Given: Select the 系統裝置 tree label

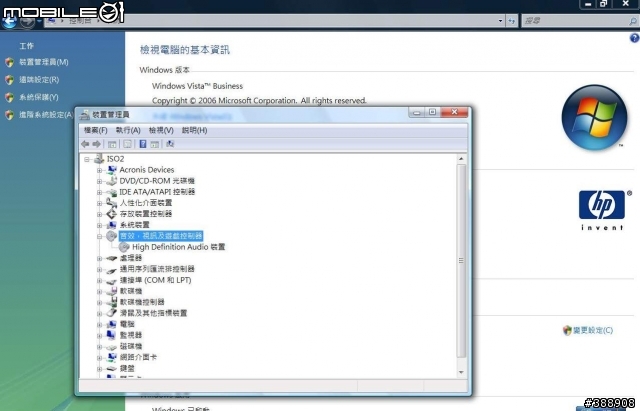Looking at the screenshot, I should (135, 225).
